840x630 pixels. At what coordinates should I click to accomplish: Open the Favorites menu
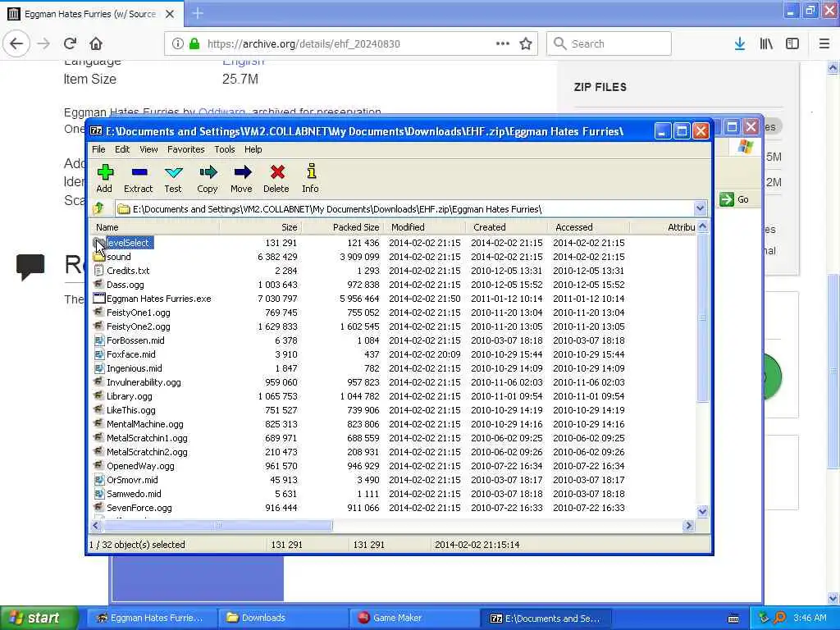click(186, 149)
